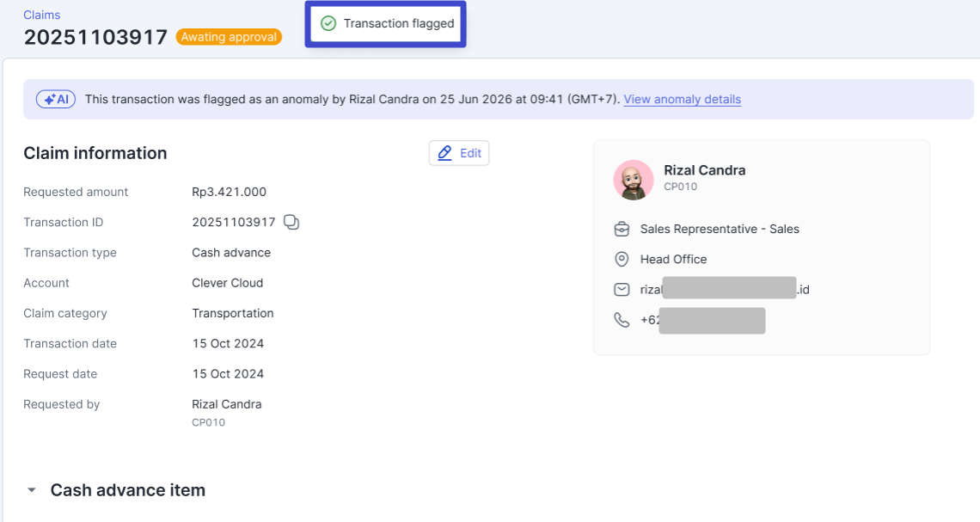This screenshot has width=980, height=522.
Task: Click the pencil icon in Edit button
Action: [444, 153]
